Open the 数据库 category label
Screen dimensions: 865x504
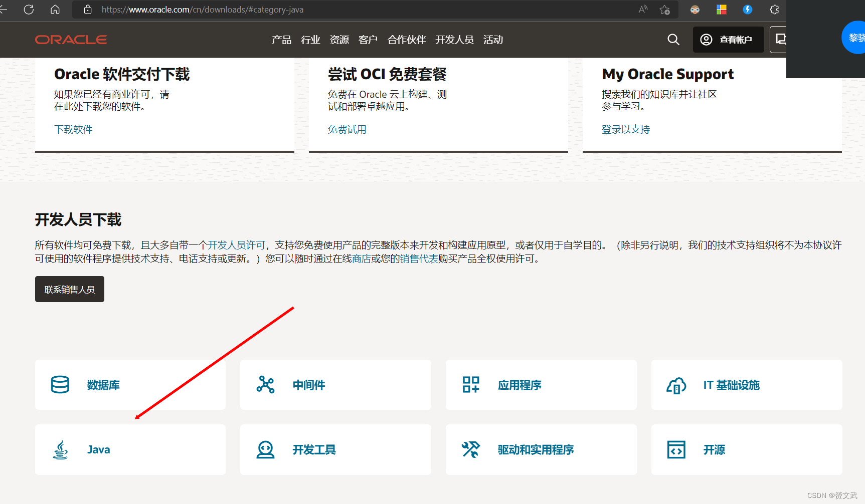pyautogui.click(x=103, y=385)
